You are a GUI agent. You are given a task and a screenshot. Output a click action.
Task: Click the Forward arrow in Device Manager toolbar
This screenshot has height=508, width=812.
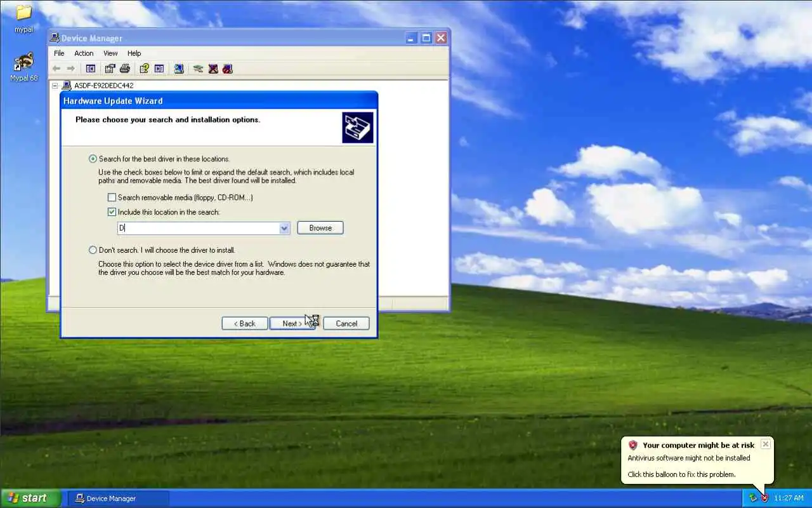point(70,69)
